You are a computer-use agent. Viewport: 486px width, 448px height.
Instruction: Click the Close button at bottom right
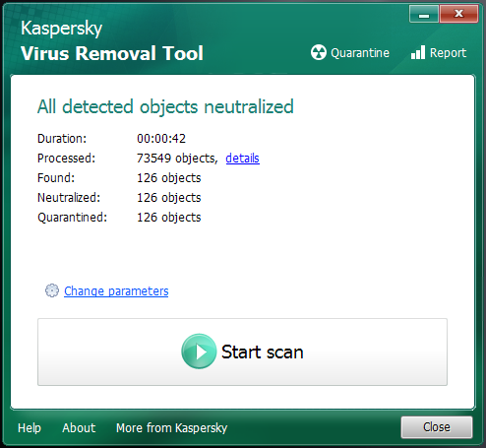(437, 427)
